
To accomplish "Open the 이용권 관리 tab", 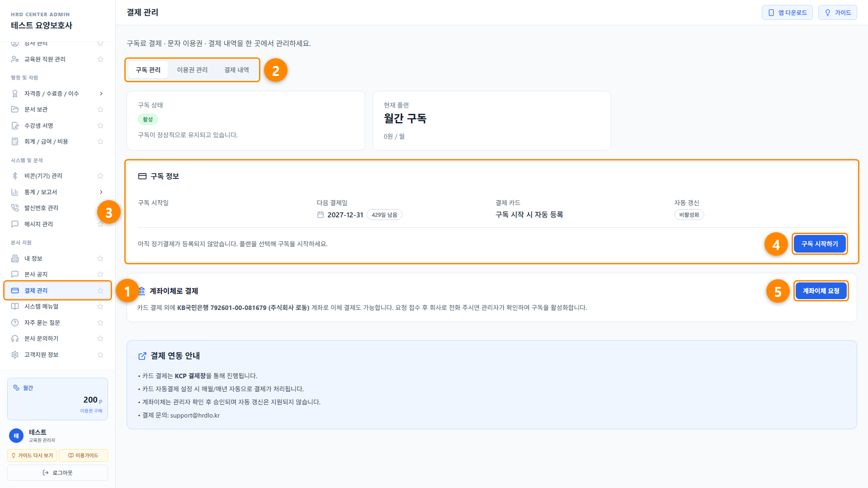I will click(x=192, y=70).
